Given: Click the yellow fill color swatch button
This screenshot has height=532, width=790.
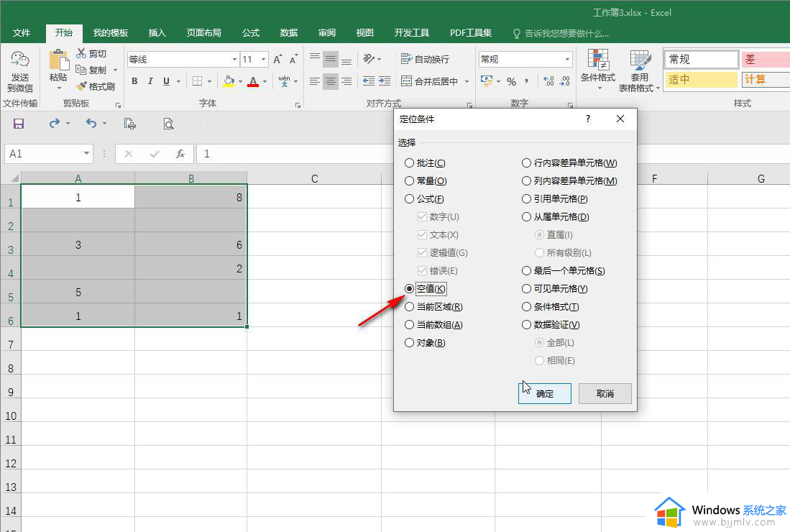Looking at the screenshot, I should [x=229, y=81].
